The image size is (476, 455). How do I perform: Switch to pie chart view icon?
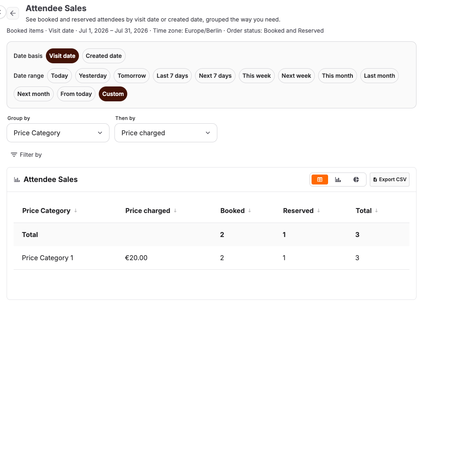(x=356, y=180)
